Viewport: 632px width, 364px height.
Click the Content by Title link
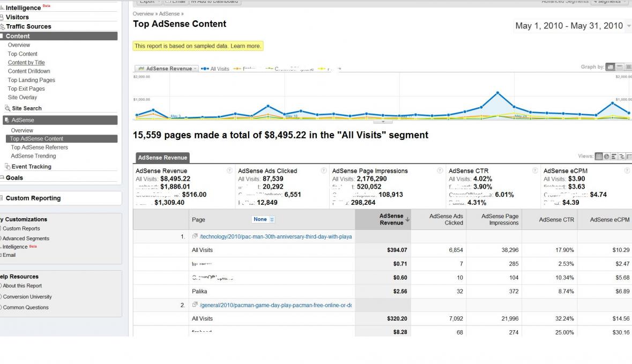pos(26,63)
